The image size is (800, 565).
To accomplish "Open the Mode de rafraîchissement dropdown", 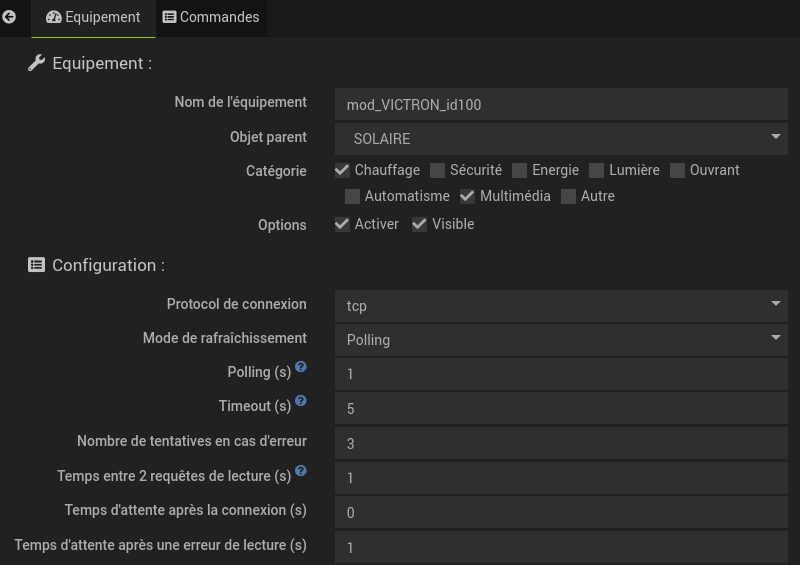I will [561, 340].
